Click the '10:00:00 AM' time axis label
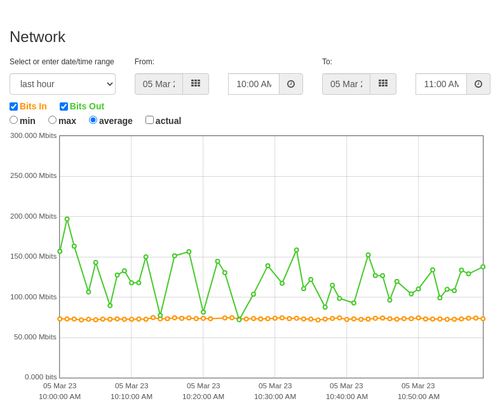This screenshot has height=403, width=500. [60, 397]
